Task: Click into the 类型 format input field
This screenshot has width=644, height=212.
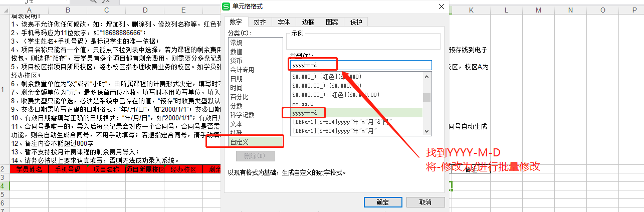Action: coord(361,65)
